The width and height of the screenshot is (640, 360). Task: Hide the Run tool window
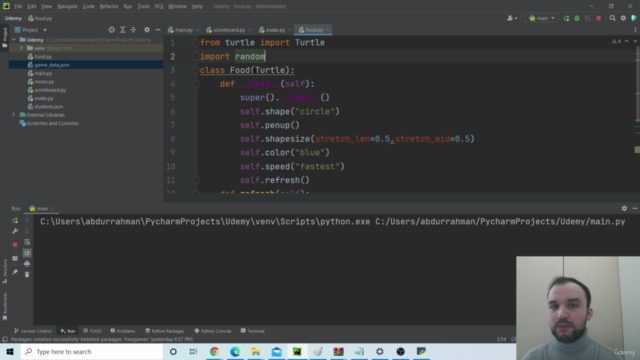[635, 209]
